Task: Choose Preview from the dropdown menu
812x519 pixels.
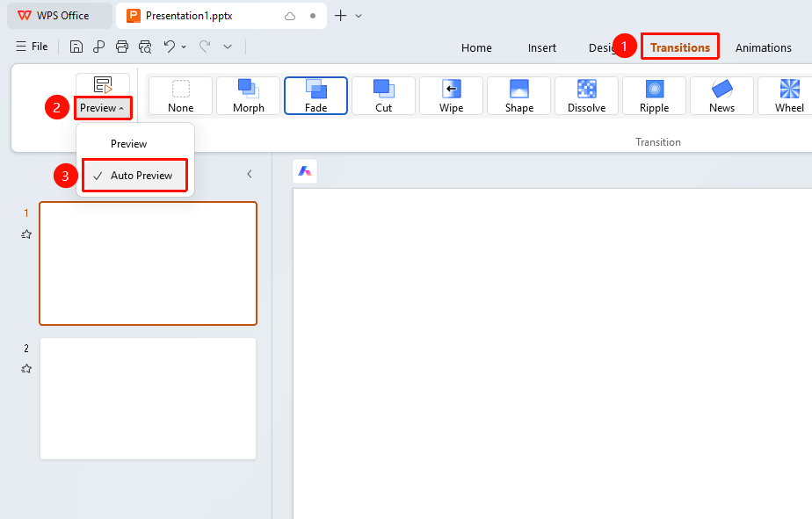Action: (x=128, y=144)
